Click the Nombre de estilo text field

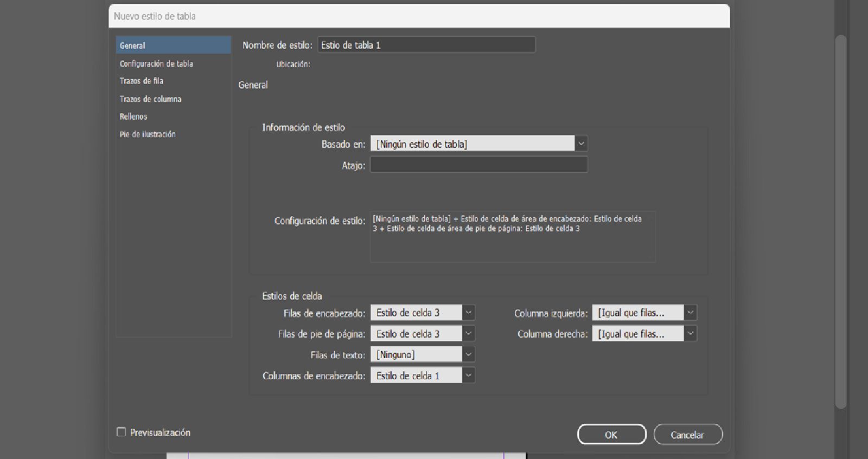[x=426, y=45]
